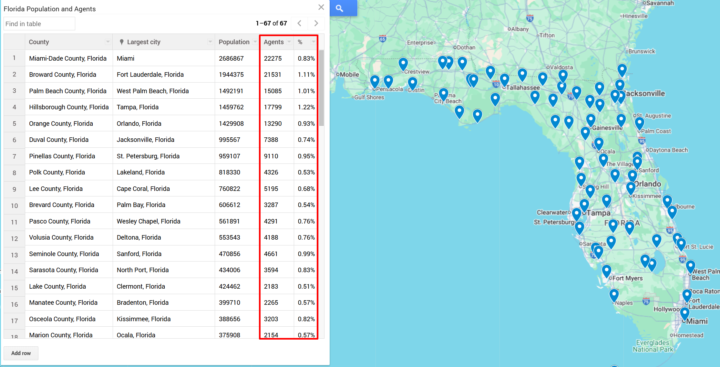720x367 pixels.
Task: Go to the next table page arrow
Action: coord(316,23)
